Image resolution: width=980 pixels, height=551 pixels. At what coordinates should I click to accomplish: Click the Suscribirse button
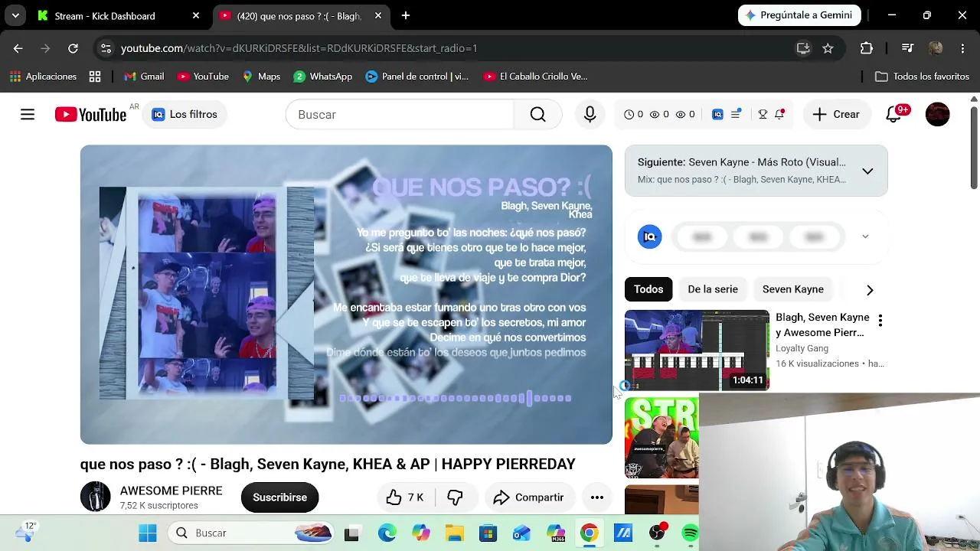(x=279, y=497)
